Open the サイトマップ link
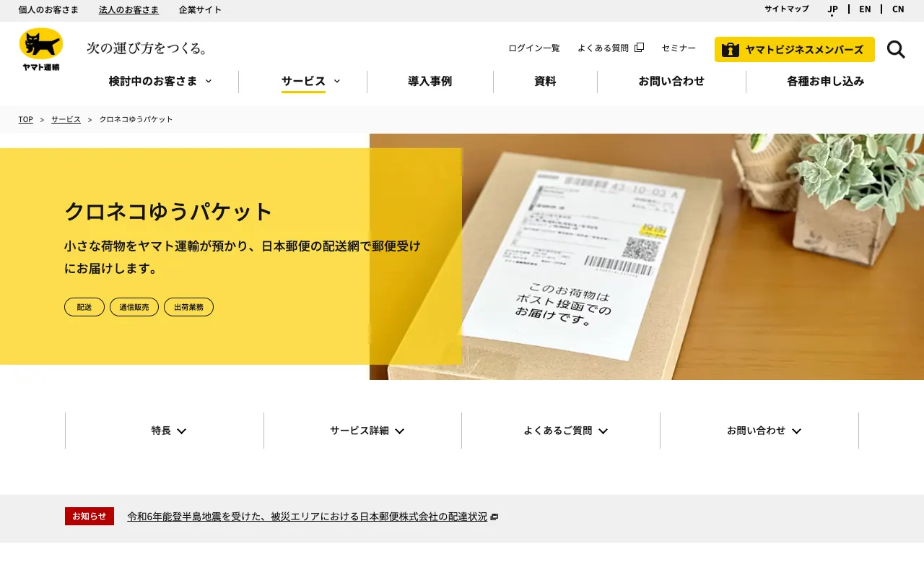924x578 pixels. click(787, 9)
